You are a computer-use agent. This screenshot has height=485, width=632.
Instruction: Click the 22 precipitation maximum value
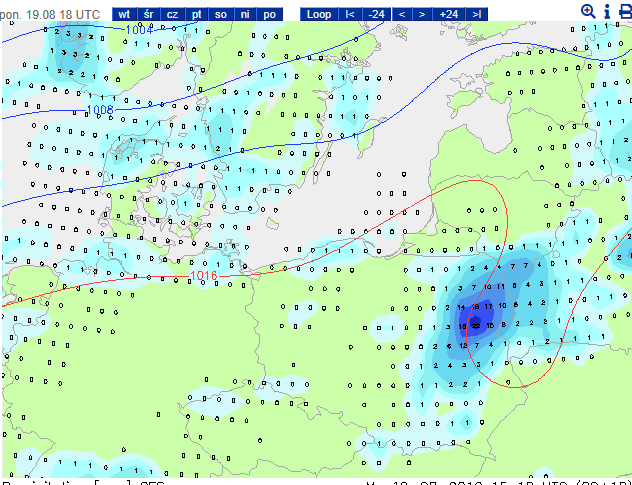pyautogui.click(x=476, y=326)
